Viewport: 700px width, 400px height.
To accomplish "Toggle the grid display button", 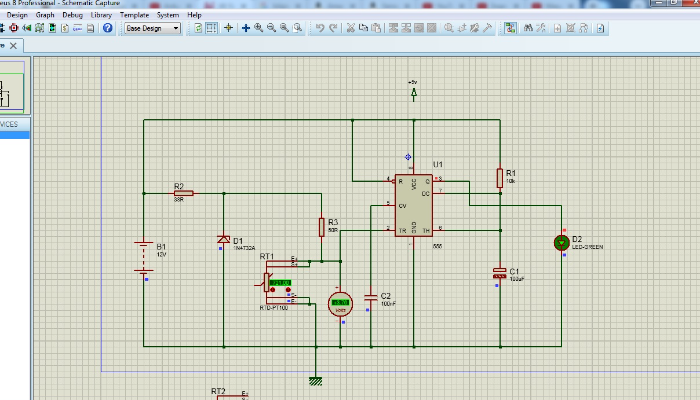I will 212,28.
